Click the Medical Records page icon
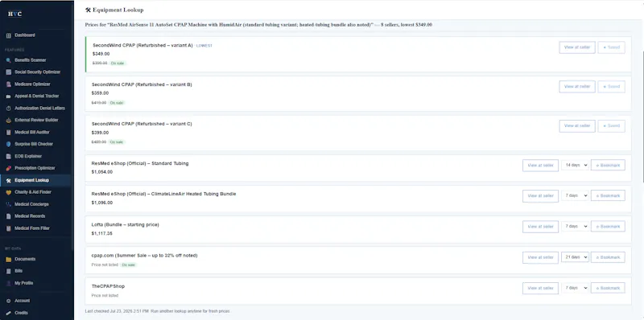This screenshot has width=644, height=320. (9, 216)
